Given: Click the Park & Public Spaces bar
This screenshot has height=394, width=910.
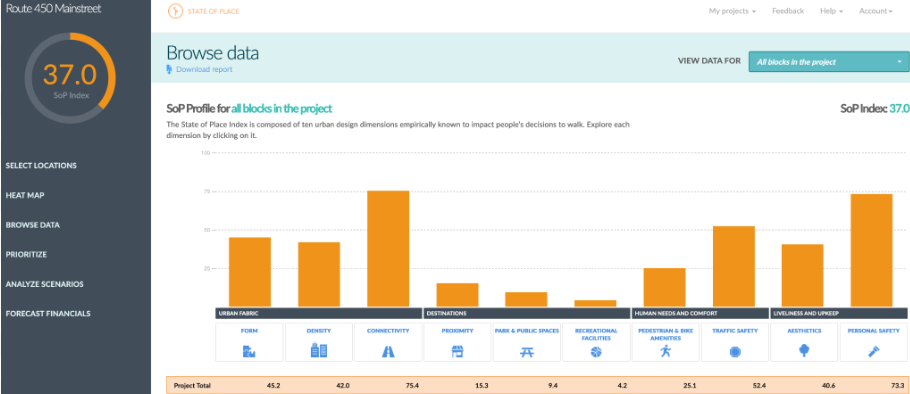Looking at the screenshot, I should click(x=526, y=299).
